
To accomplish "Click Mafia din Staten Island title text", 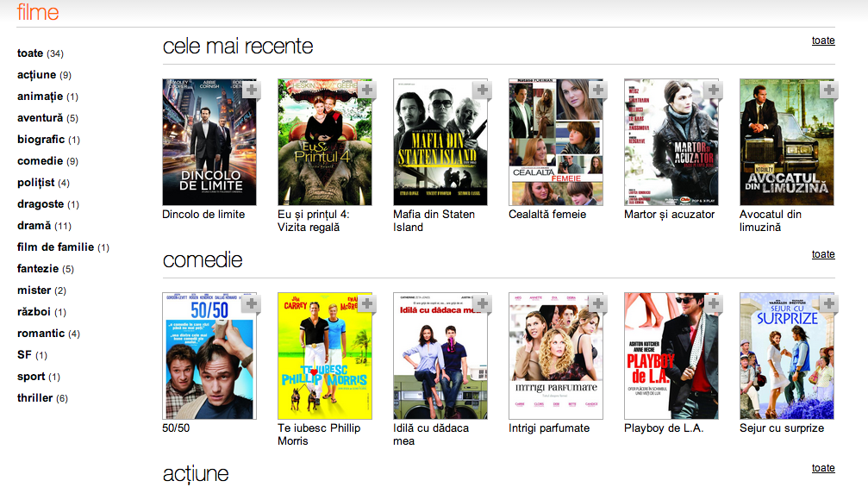I will coord(434,221).
